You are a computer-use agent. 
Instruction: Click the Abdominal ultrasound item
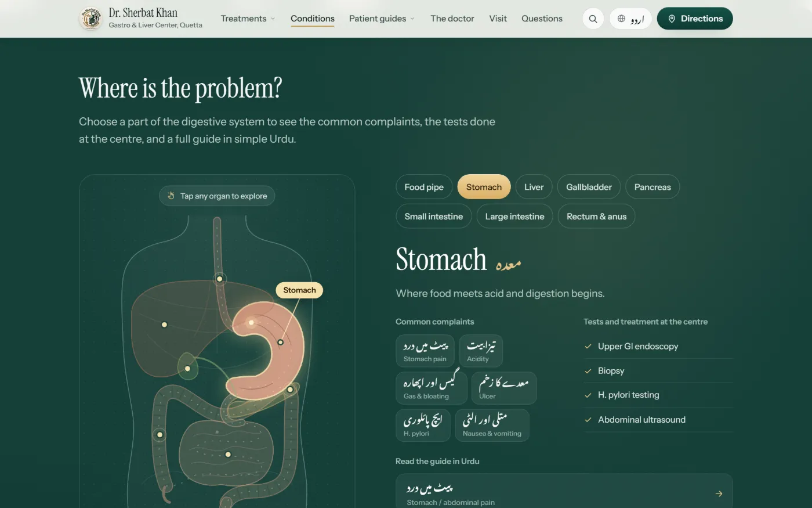click(x=658, y=419)
